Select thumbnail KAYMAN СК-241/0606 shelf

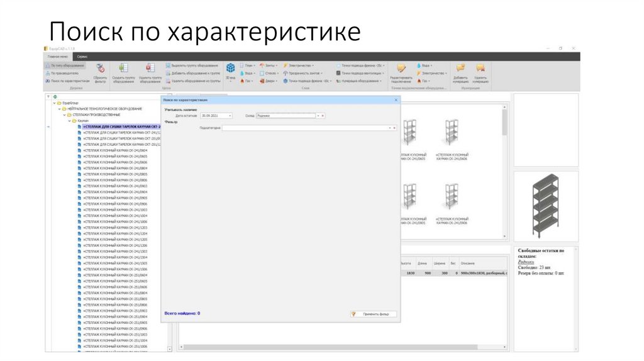(x=452, y=139)
